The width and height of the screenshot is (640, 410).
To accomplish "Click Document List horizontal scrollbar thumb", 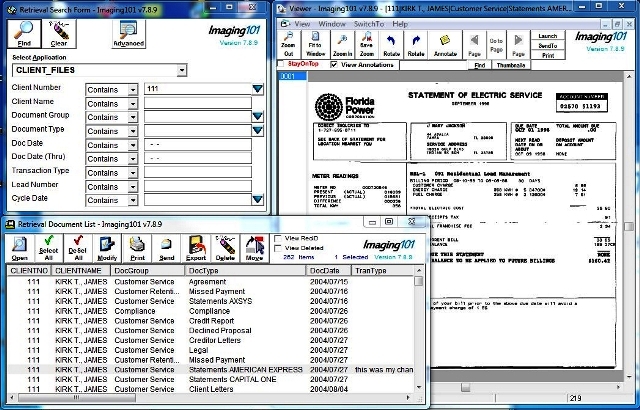I will pyautogui.click(x=77, y=397).
